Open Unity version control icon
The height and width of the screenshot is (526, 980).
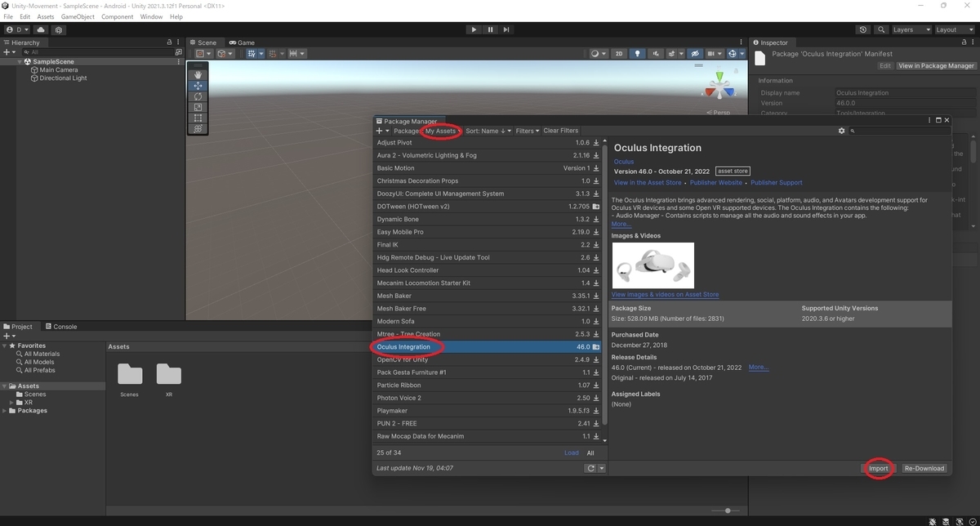[x=59, y=29]
